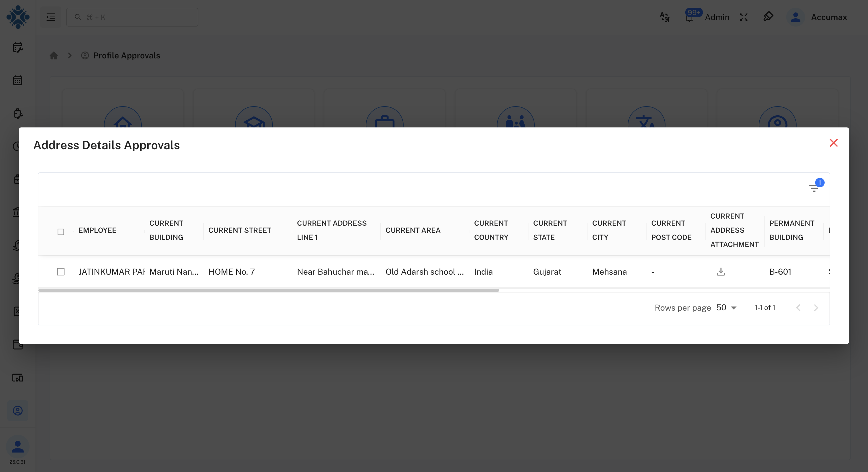Open the notifications bell with 99+ badge
This screenshot has height=472, width=868.
[689, 17]
